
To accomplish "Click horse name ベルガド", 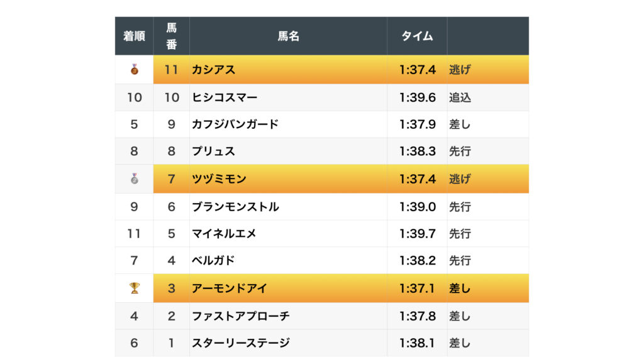I will [x=213, y=261].
